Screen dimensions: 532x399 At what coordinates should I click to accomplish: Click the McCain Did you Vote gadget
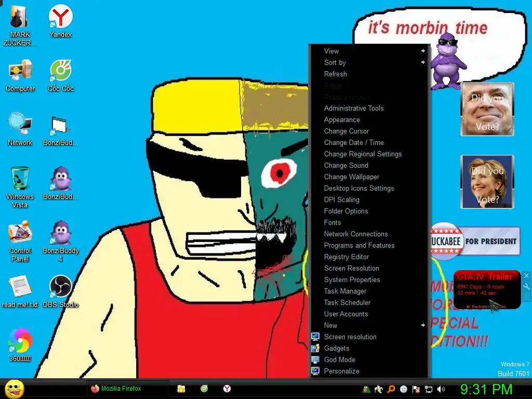click(487, 109)
